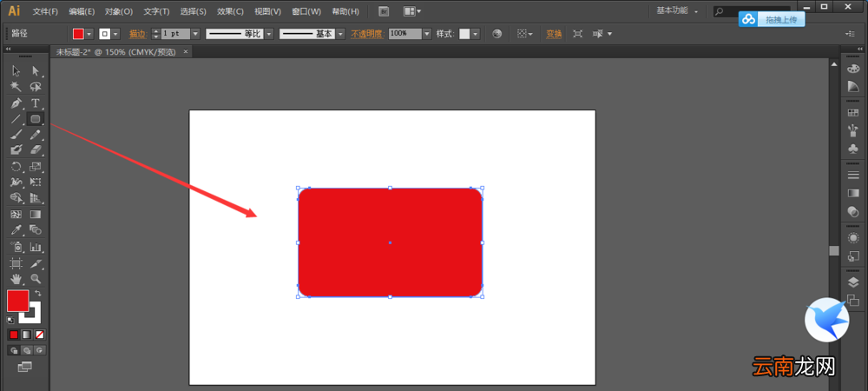Open the Symbols panel club icon
This screenshot has width=868, height=391.
coord(853,149)
